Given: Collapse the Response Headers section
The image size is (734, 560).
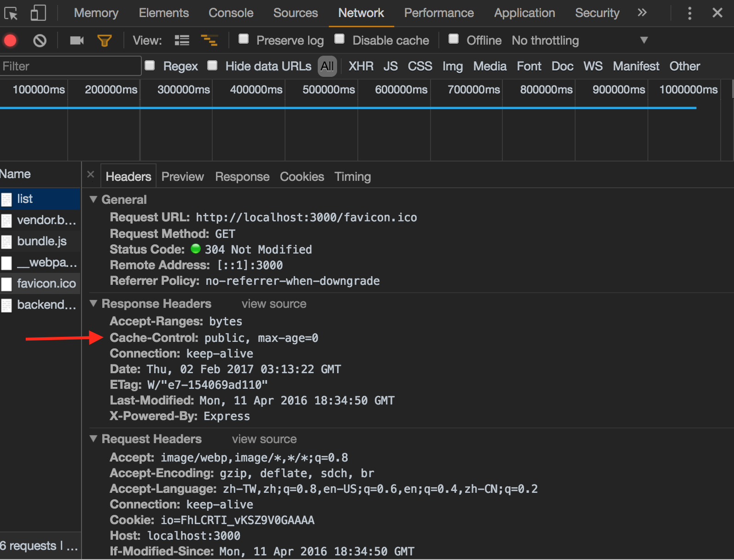Looking at the screenshot, I should [x=93, y=303].
